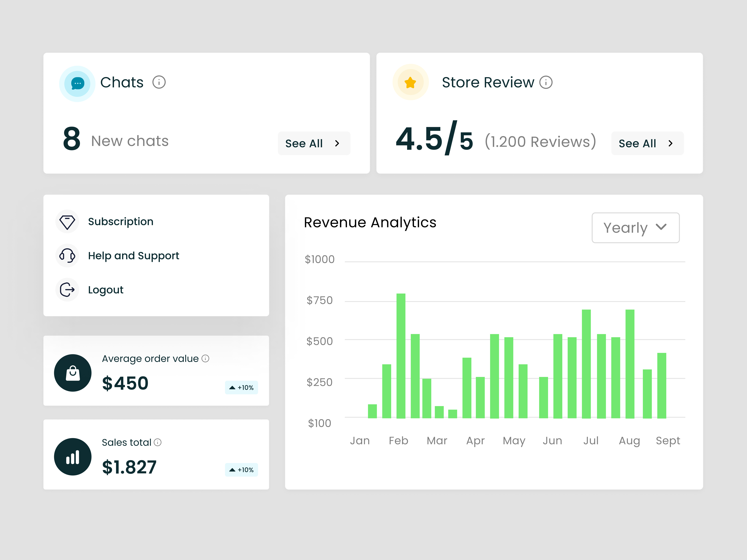747x560 pixels.
Task: Open the Subscription menu item
Action: coord(121,222)
